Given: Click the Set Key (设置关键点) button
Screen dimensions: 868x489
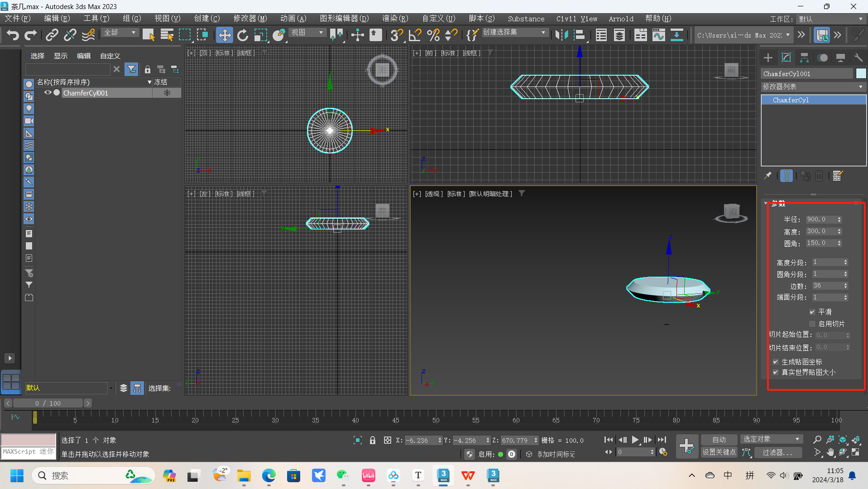Looking at the screenshot, I should [x=719, y=452].
